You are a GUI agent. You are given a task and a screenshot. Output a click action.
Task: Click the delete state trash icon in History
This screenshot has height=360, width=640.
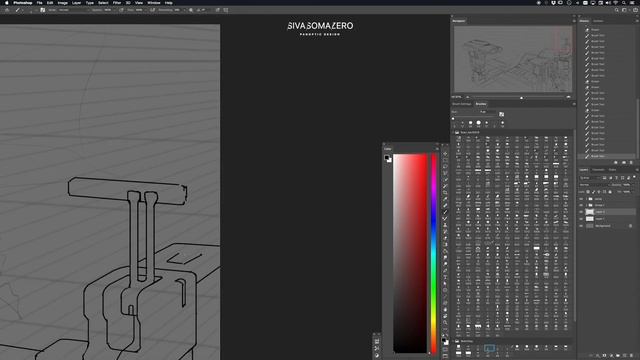tap(631, 162)
